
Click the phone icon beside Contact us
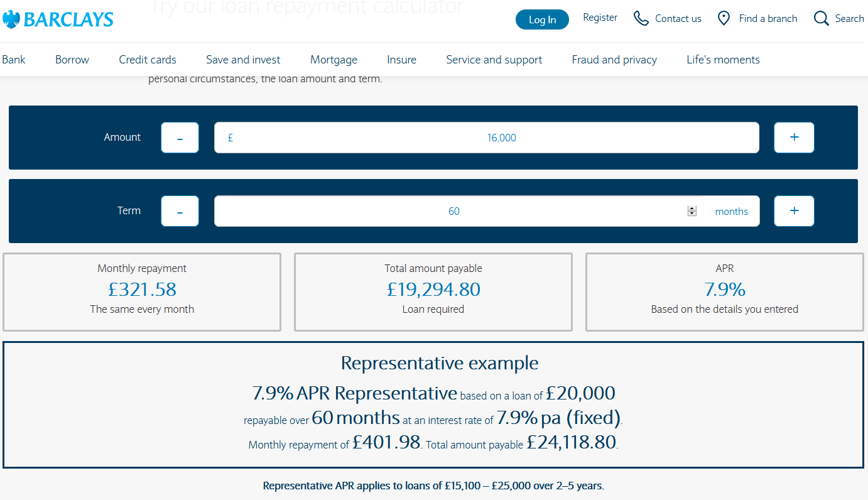[641, 18]
